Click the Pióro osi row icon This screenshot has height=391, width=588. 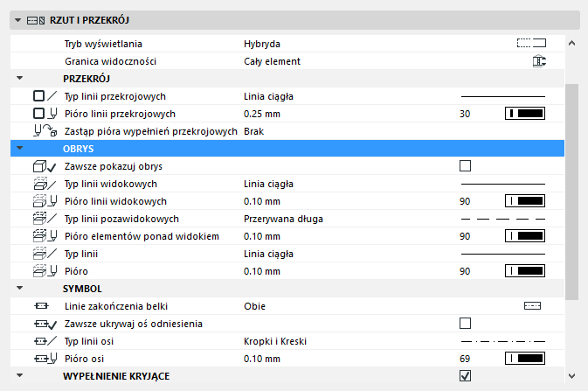coord(43,359)
